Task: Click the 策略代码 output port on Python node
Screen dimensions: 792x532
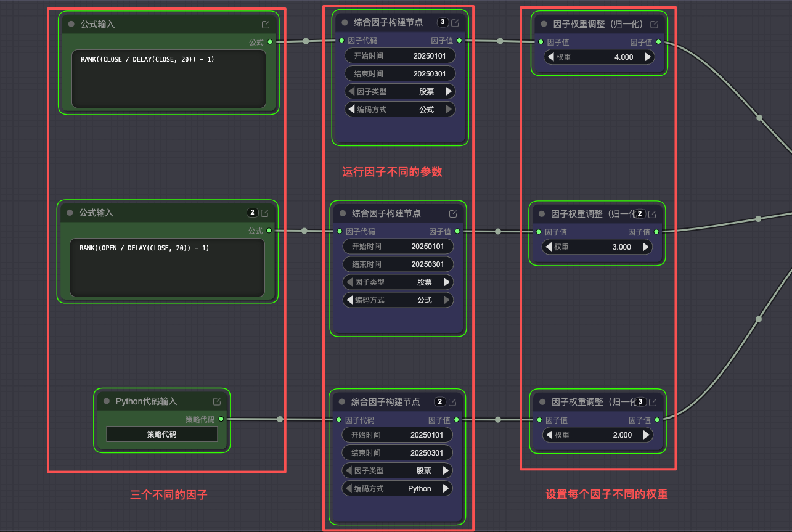Action: [221, 419]
